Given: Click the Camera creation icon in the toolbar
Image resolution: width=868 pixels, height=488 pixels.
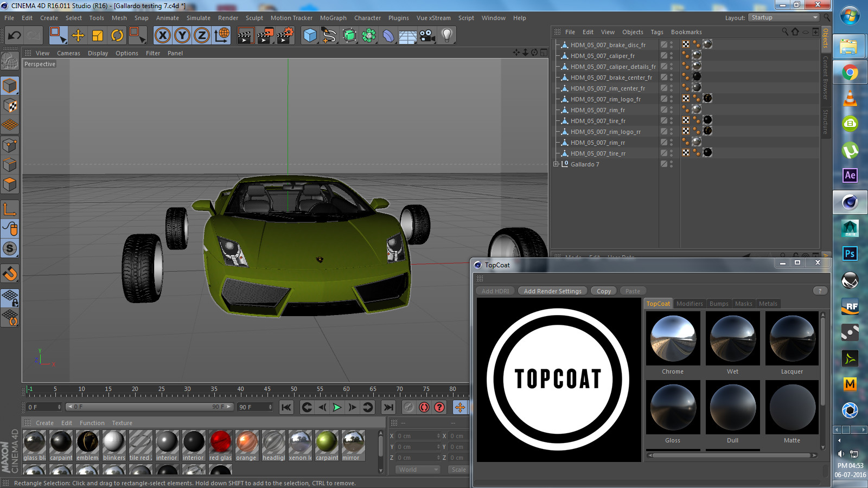Looking at the screenshot, I should [x=427, y=36].
